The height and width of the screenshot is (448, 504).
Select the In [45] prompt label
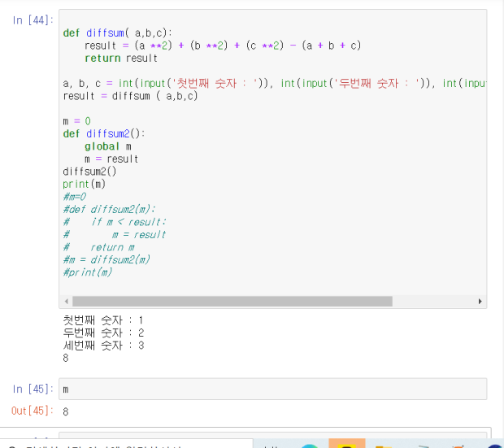point(33,389)
